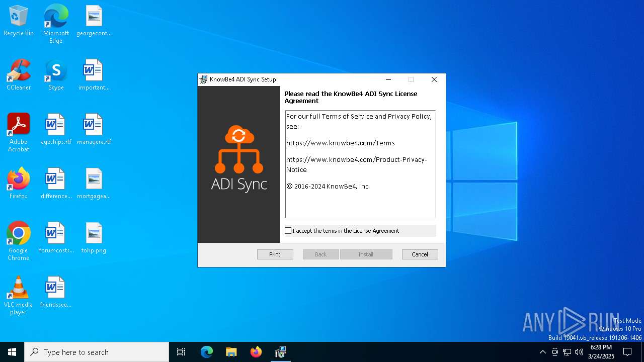Open Task View from the taskbar

tap(181, 352)
